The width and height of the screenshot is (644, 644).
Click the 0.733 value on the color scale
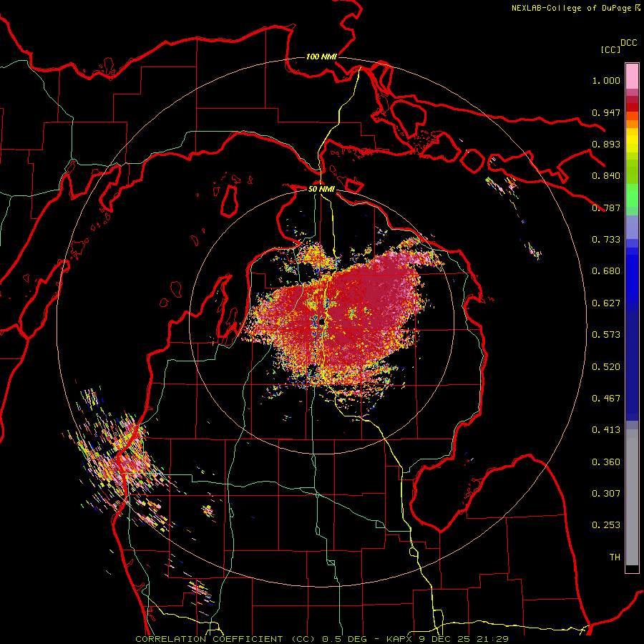click(x=606, y=240)
